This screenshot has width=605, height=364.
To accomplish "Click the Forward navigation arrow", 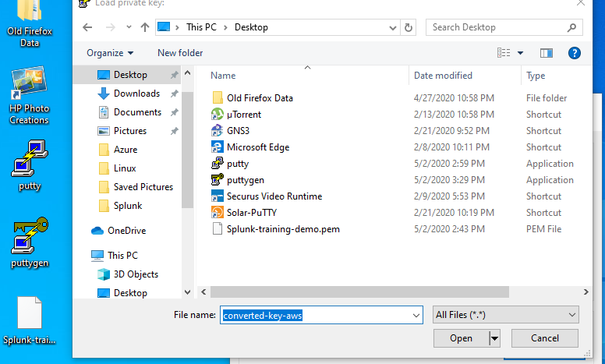I will point(111,27).
